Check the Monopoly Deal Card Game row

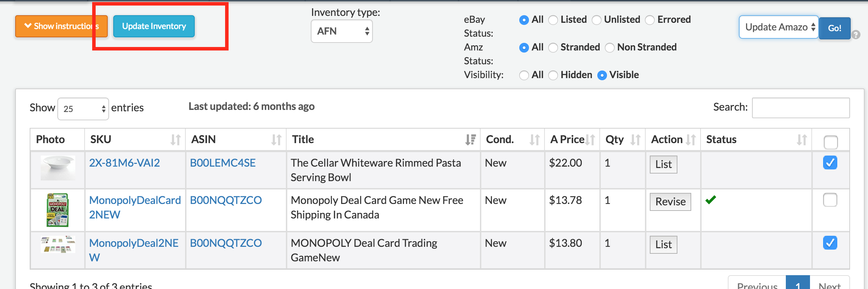coord(830,200)
